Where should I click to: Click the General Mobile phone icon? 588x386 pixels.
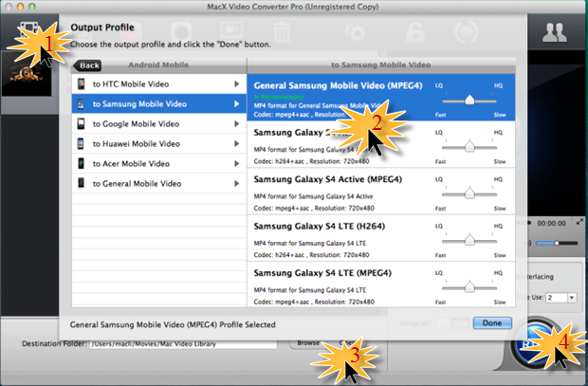tap(81, 183)
